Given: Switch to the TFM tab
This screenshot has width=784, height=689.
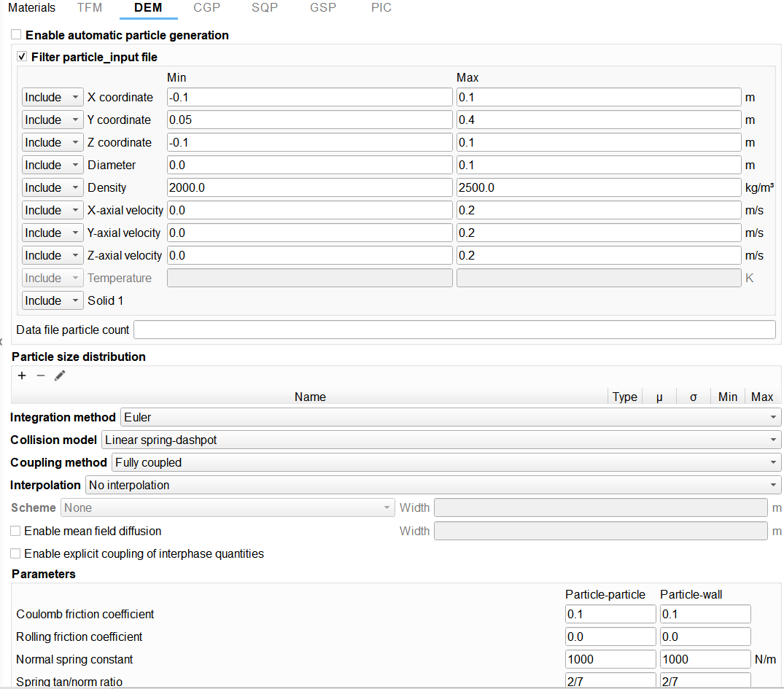Looking at the screenshot, I should [90, 8].
